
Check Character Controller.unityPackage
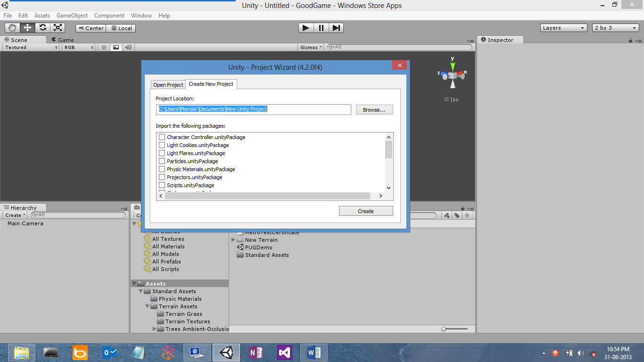162,137
